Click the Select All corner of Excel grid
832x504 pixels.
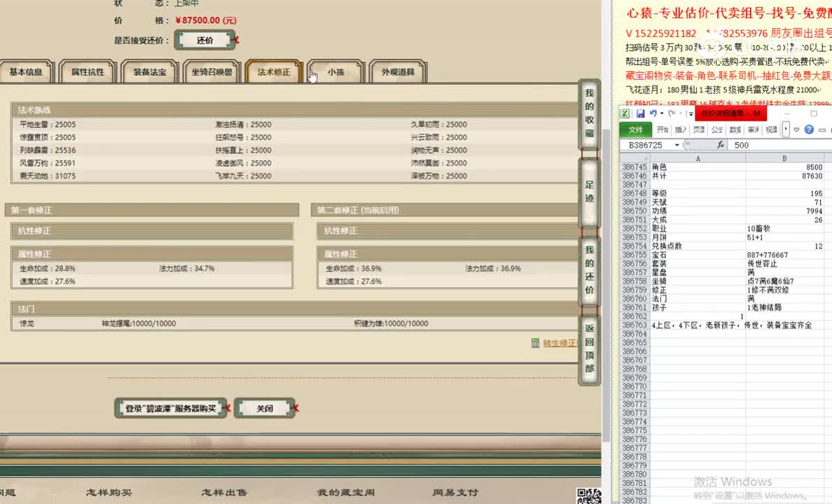635,158
